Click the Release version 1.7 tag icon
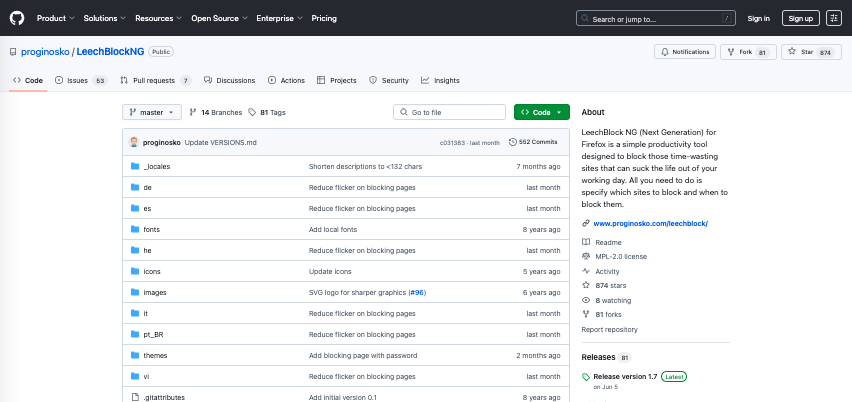Screen dimensions: 852x402 point(586,376)
